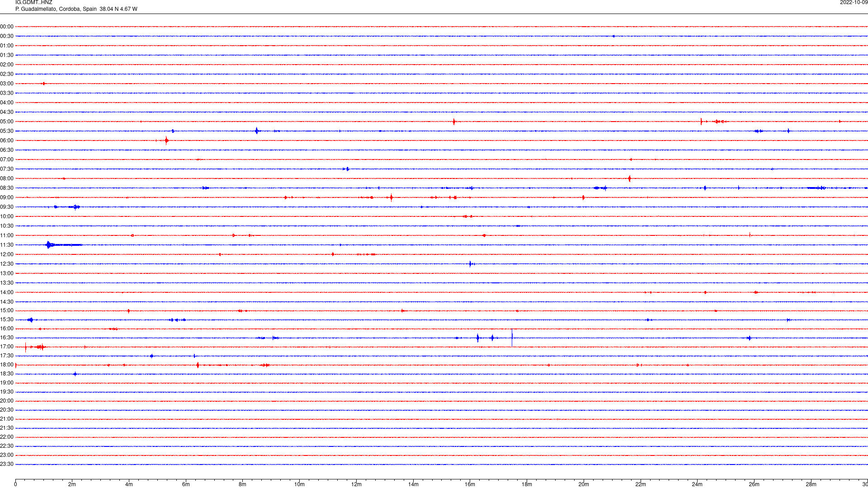Pick the 22:00 row label
The height and width of the screenshot is (488, 868).
click(x=7, y=437)
